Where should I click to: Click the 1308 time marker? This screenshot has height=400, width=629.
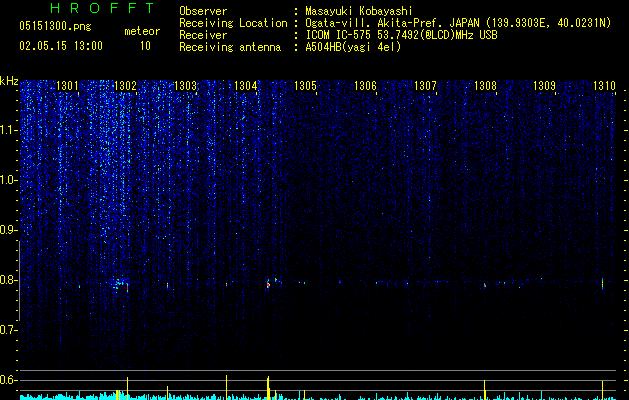[485, 86]
